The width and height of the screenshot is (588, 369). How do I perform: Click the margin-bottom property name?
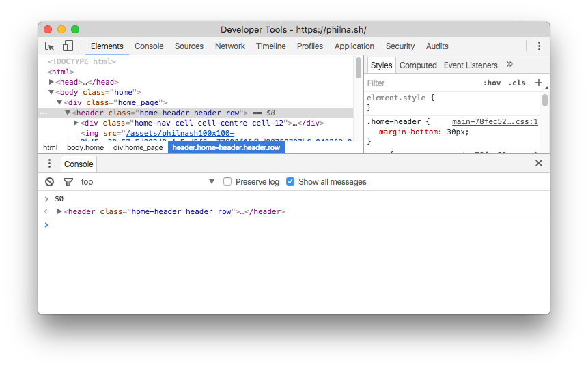click(x=408, y=132)
